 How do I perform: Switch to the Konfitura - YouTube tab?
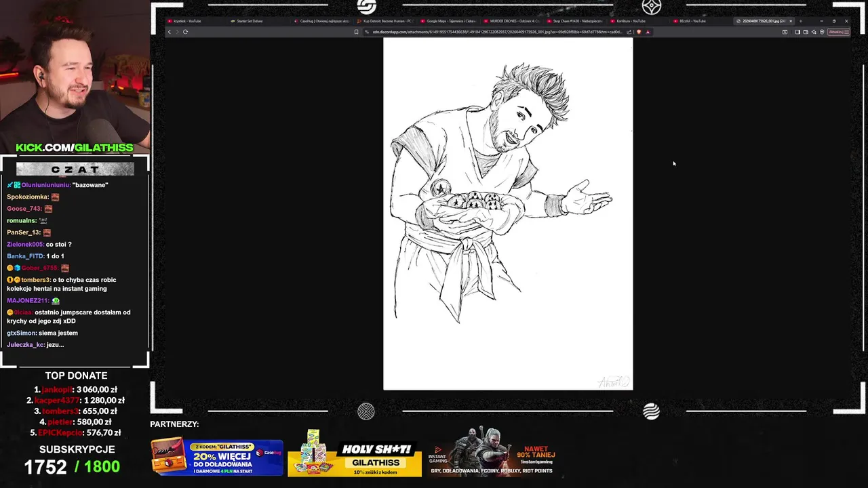click(x=637, y=21)
